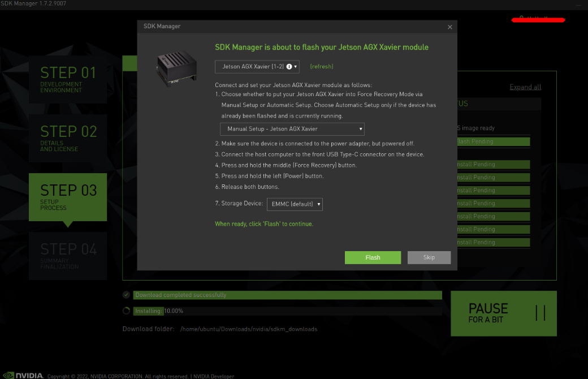Click the Jetson AGX Xavier device image

pyautogui.click(x=176, y=68)
